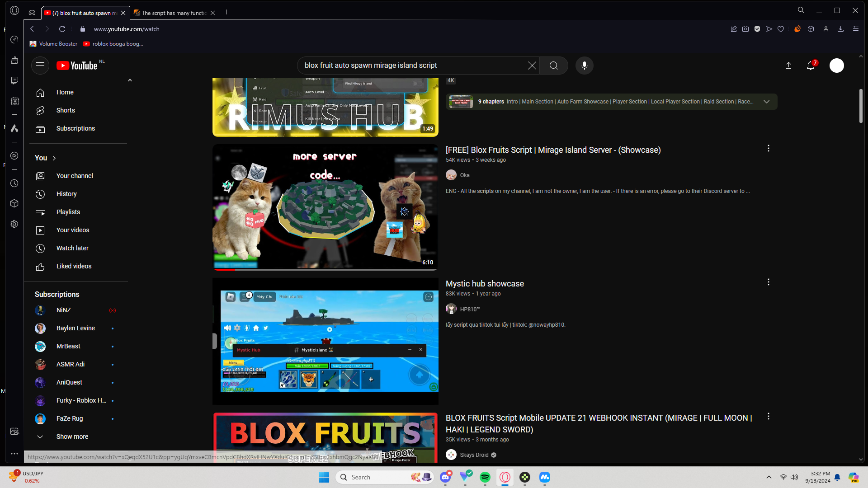868x488 pixels.
Task: Click the page vertical scrollbar thumb
Action: click(x=861, y=105)
